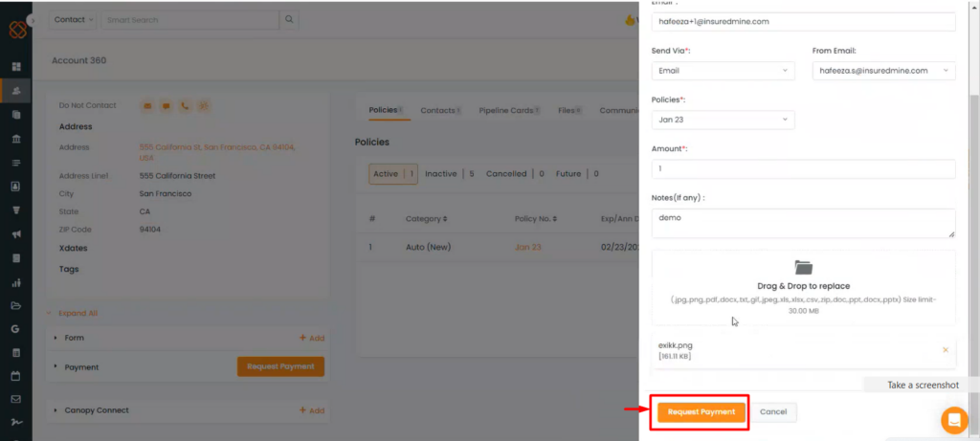This screenshot has width=980, height=441.
Task: Open the From Email dropdown
Action: pos(883,71)
